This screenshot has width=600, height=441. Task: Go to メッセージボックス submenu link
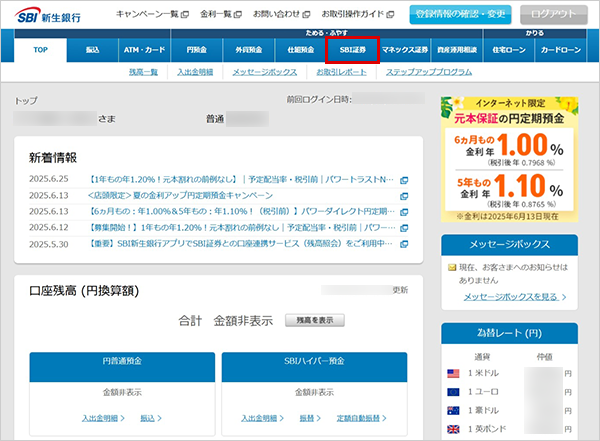pos(265,72)
